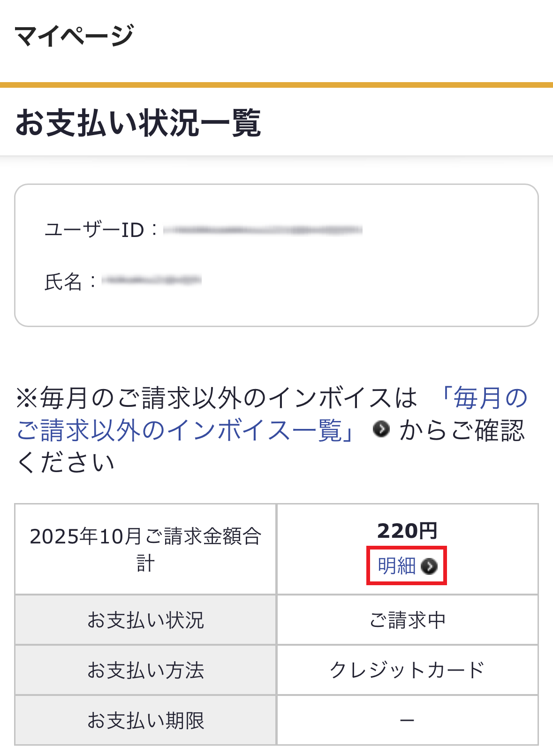Image resolution: width=553 pixels, height=756 pixels.
Task: Open the 明細 details link
Action: 397,566
